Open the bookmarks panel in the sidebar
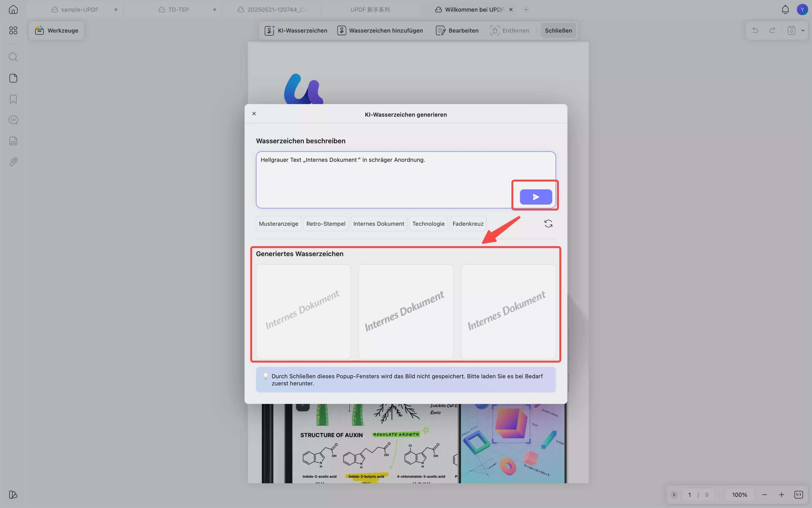The width and height of the screenshot is (812, 508). tap(13, 99)
